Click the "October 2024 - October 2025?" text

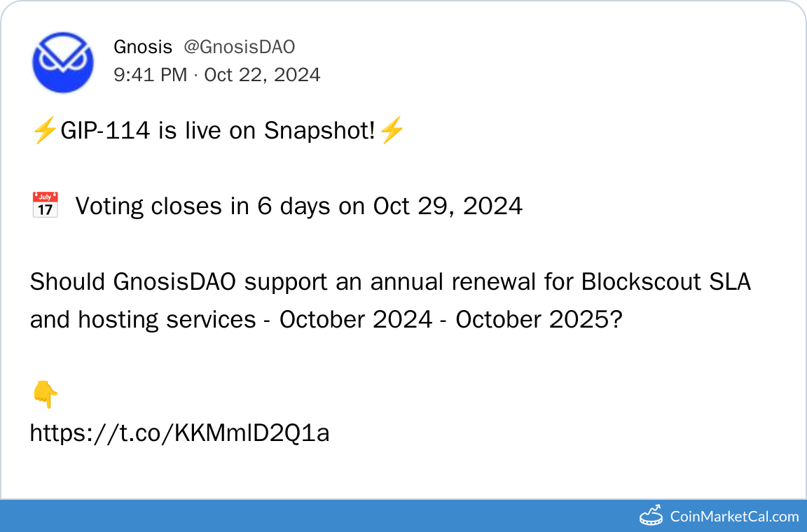(x=450, y=319)
